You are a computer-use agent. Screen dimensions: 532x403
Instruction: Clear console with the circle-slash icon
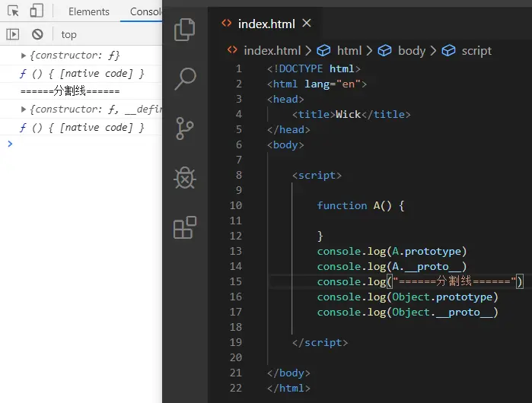(37, 34)
